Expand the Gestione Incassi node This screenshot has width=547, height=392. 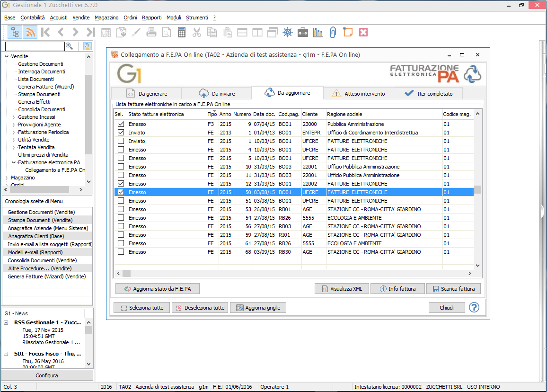pyautogui.click(x=14, y=117)
